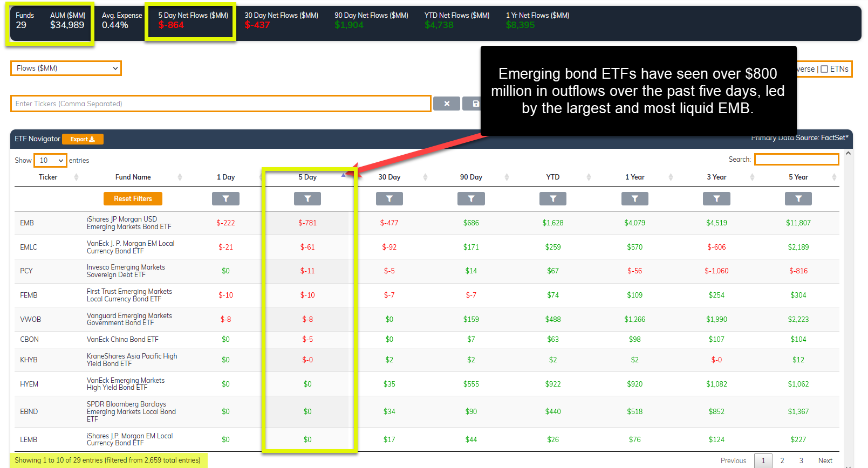Select the KHYB ticker cell

[x=29, y=360]
